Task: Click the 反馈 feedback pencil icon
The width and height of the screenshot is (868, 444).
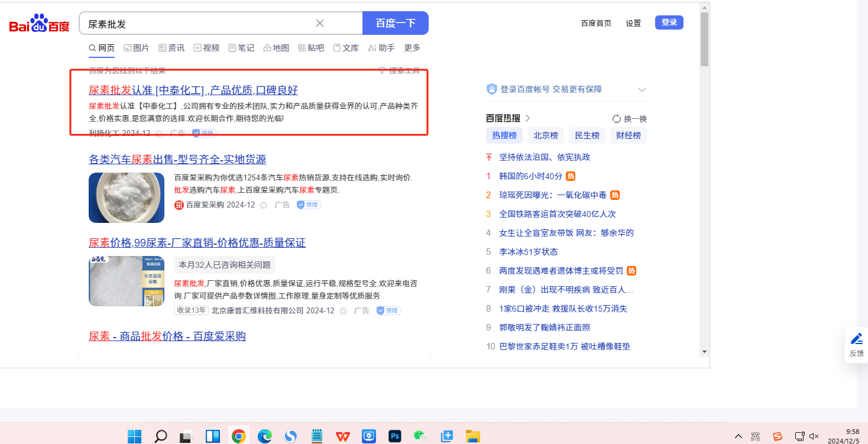Action: click(856, 339)
